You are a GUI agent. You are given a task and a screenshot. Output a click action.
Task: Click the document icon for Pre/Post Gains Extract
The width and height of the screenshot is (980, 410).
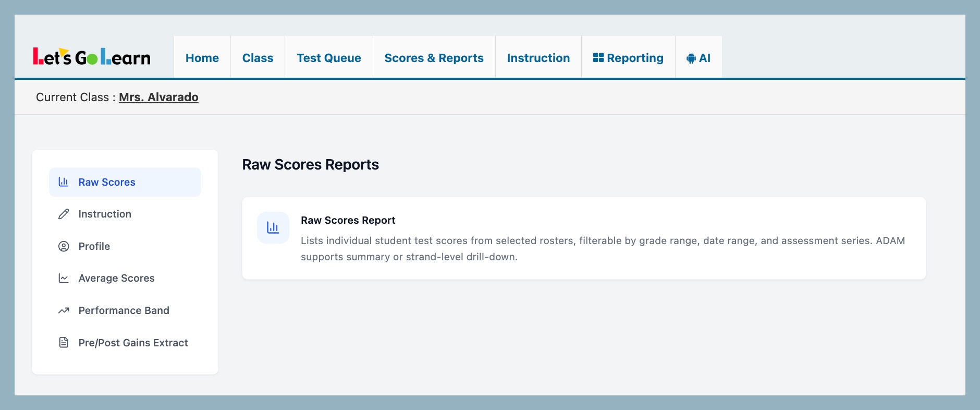64,343
